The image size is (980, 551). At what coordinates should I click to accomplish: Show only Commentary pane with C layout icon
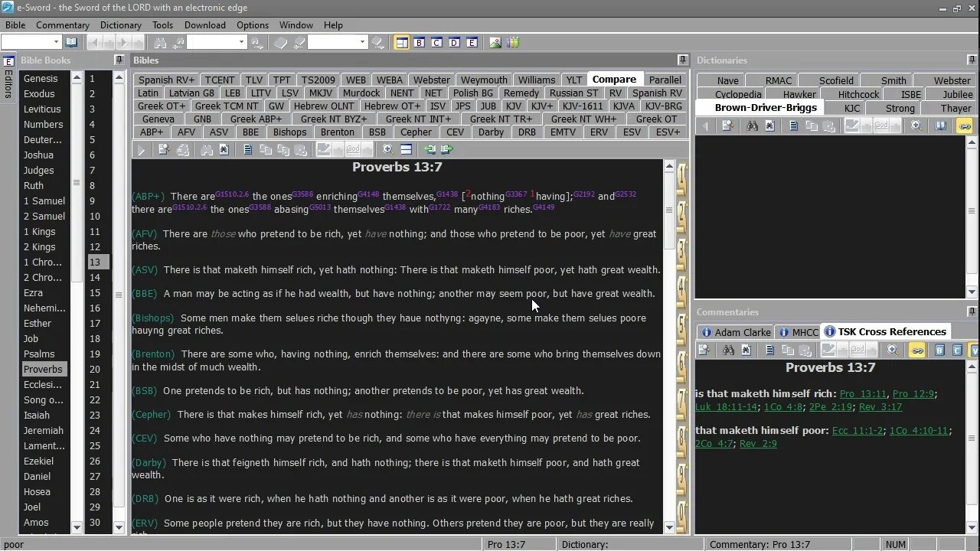(437, 43)
